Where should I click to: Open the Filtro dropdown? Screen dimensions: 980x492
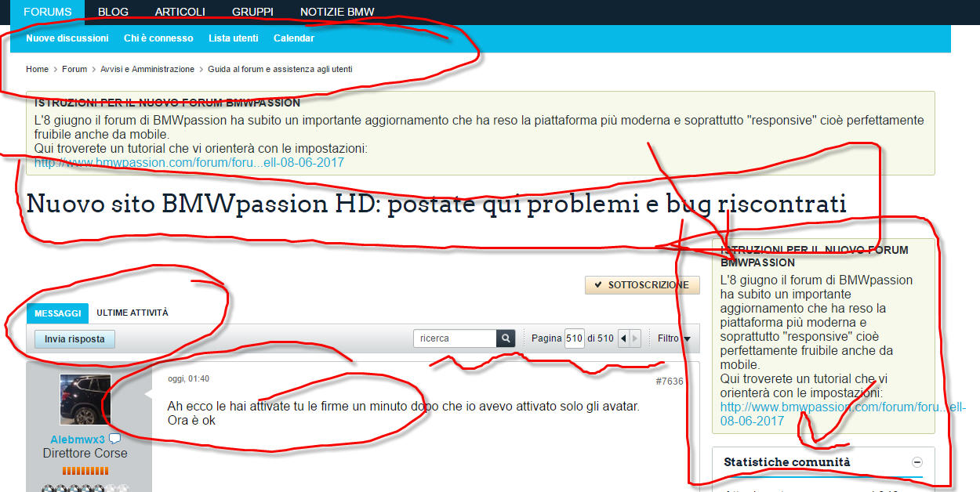(x=673, y=338)
